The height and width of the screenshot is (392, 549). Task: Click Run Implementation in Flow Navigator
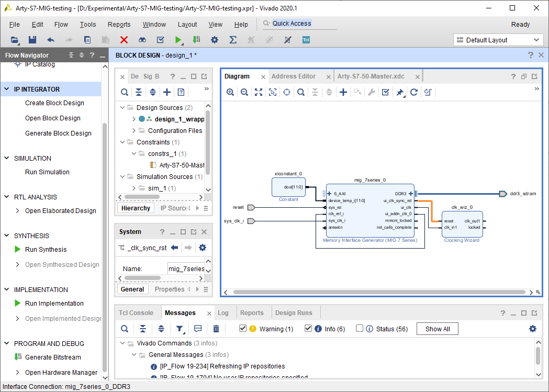point(54,304)
